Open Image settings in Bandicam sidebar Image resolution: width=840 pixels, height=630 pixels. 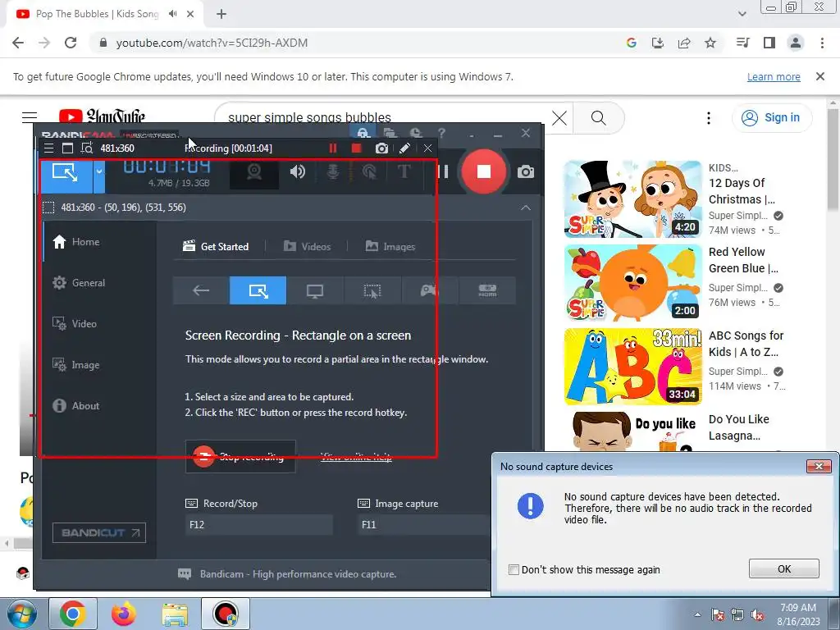(x=75, y=365)
